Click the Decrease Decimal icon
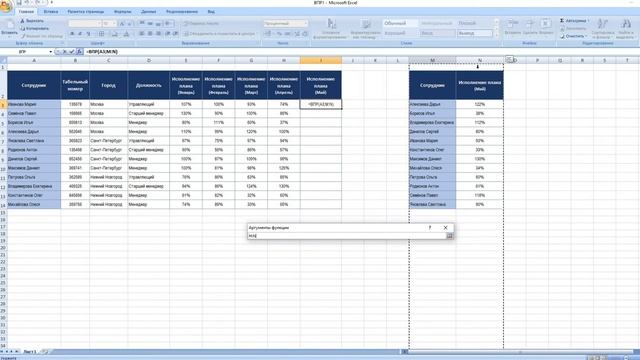 [305, 33]
